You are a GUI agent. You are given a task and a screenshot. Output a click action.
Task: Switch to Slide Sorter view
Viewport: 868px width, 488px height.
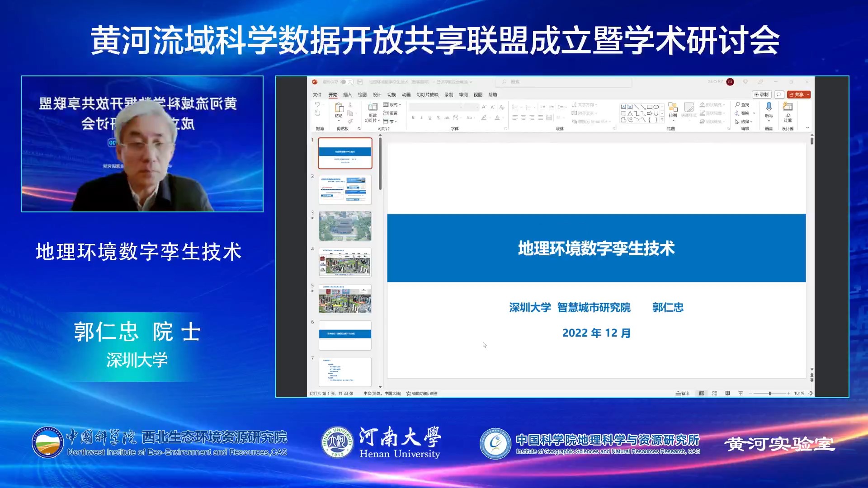click(x=715, y=394)
